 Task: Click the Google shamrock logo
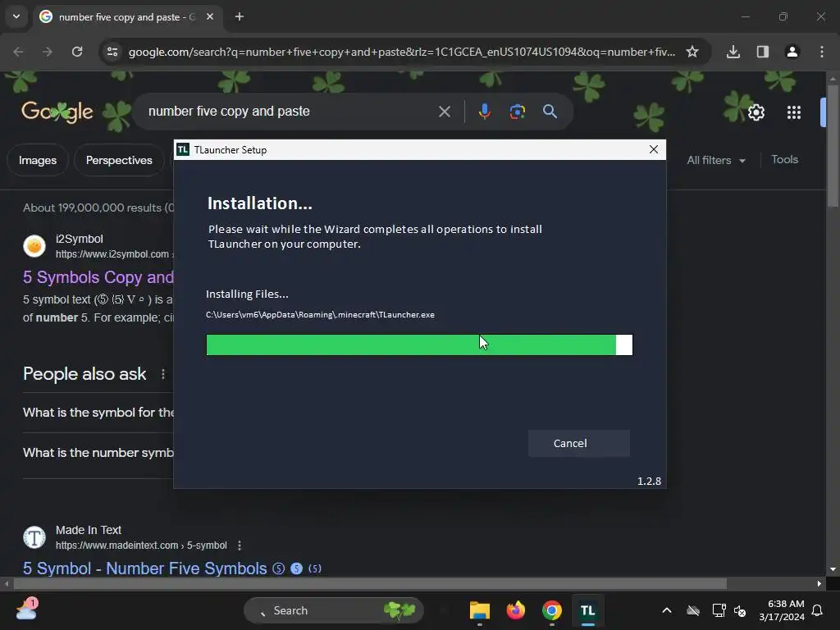click(57, 112)
